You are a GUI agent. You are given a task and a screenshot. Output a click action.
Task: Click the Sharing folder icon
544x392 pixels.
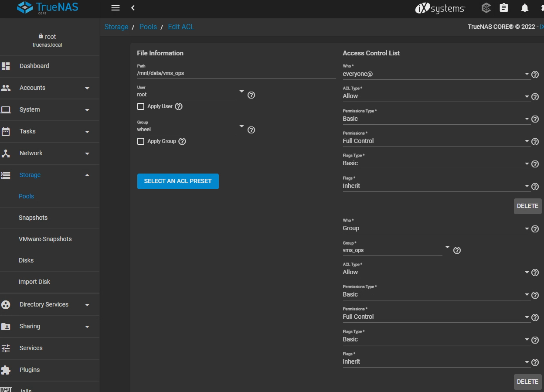[6, 326]
